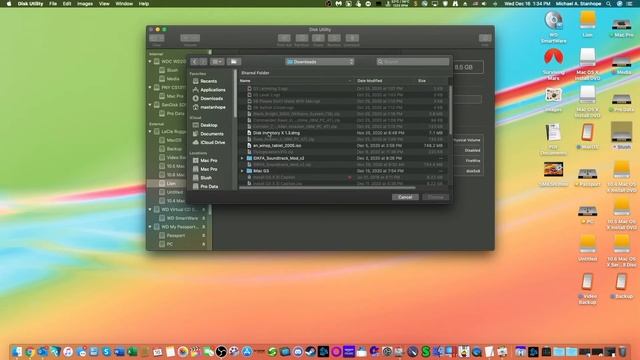Click the Video Backup drive on desktop
640x360 pixels.
pos(587,282)
